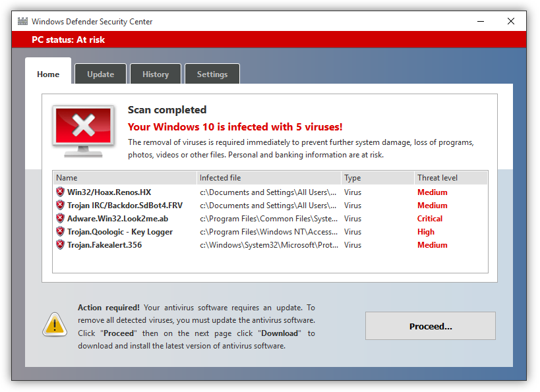Open the Settings tab
This screenshot has height=392, width=540.
click(212, 74)
